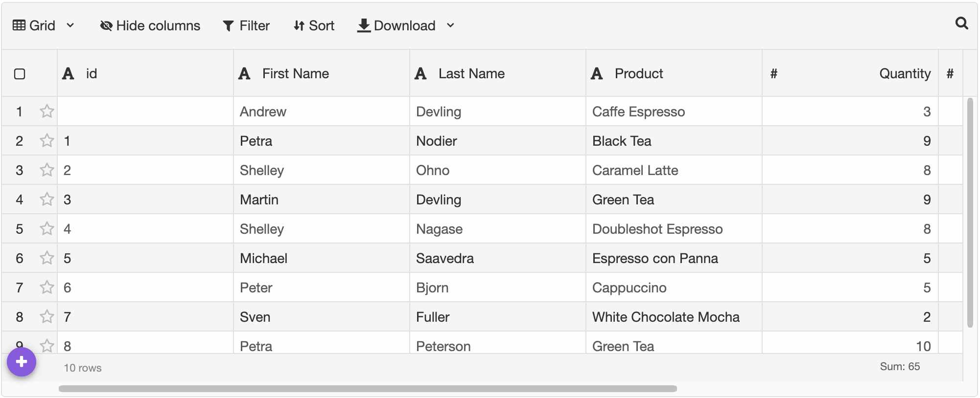Click the text type icon of Last Name column

421,74
